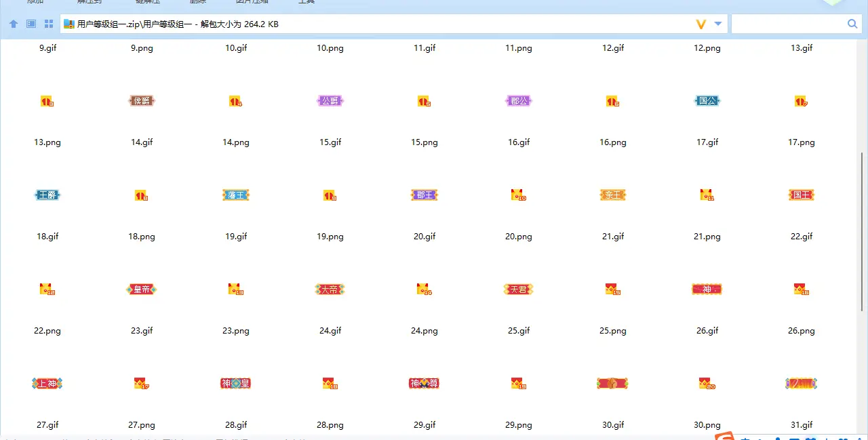Go up one folder level arrow
The height and width of the screenshot is (440, 868).
click(14, 24)
